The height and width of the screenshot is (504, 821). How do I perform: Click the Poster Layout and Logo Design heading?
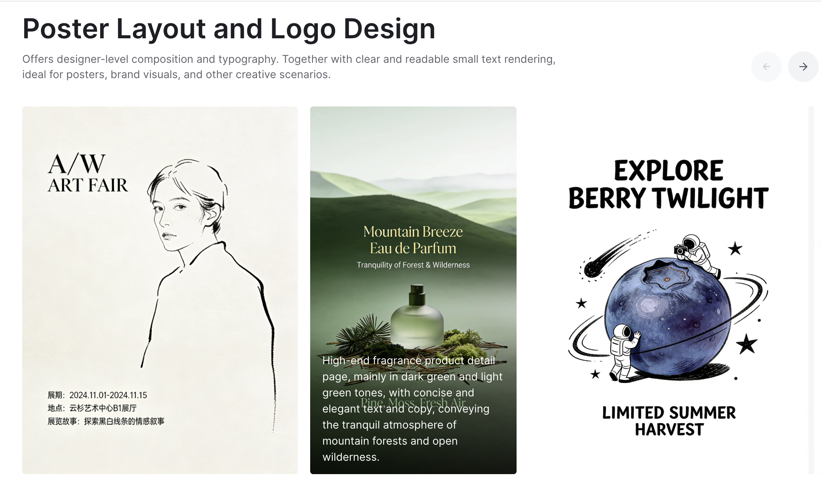coord(229,29)
